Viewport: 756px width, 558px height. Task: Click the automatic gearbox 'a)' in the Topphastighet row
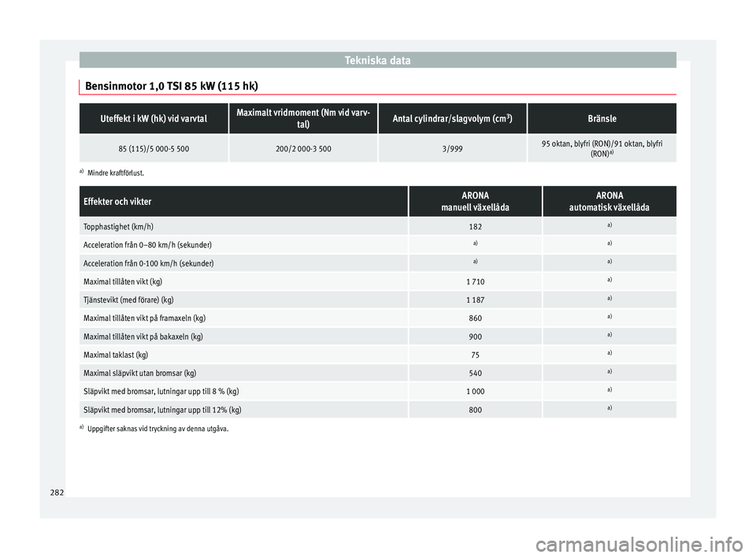click(x=610, y=225)
